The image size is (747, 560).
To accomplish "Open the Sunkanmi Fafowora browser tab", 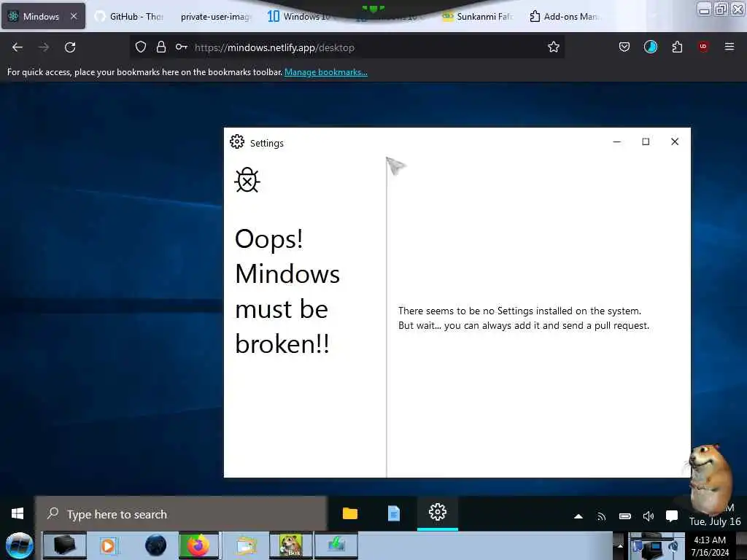I will [x=477, y=16].
